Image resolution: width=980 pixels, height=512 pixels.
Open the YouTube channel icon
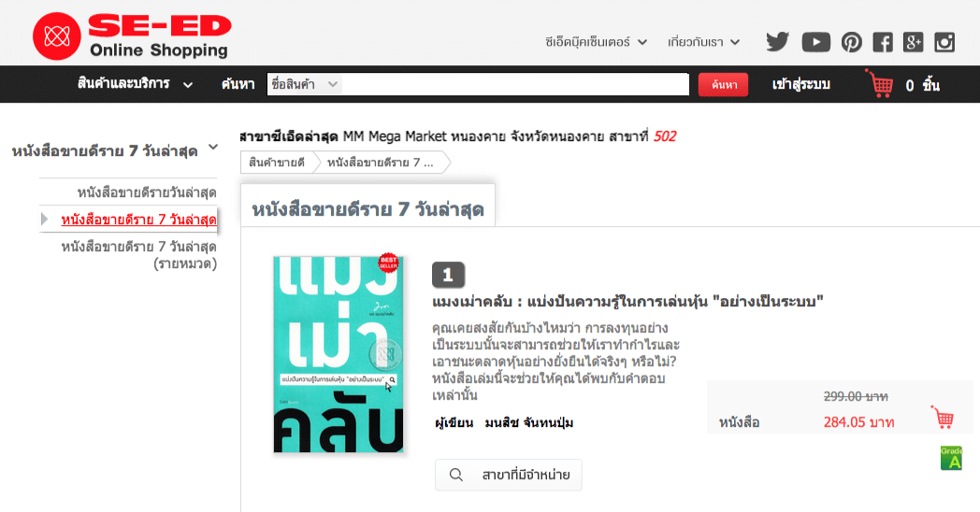pos(815,42)
